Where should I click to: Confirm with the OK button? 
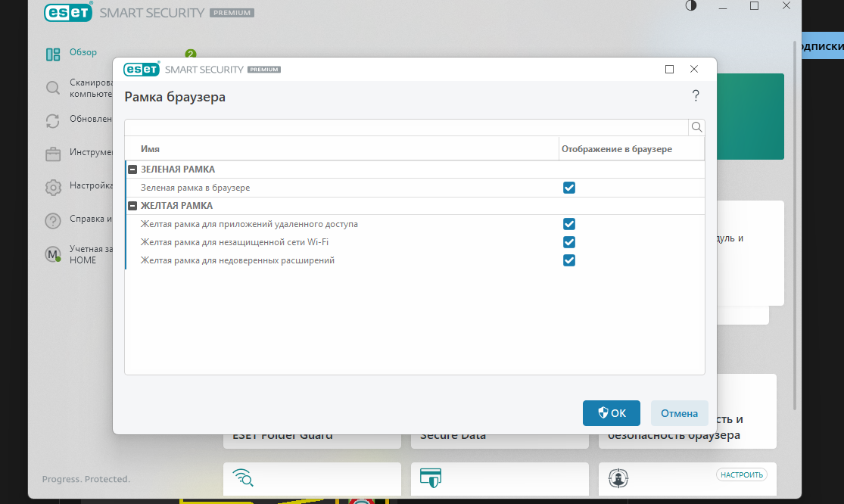click(x=612, y=413)
